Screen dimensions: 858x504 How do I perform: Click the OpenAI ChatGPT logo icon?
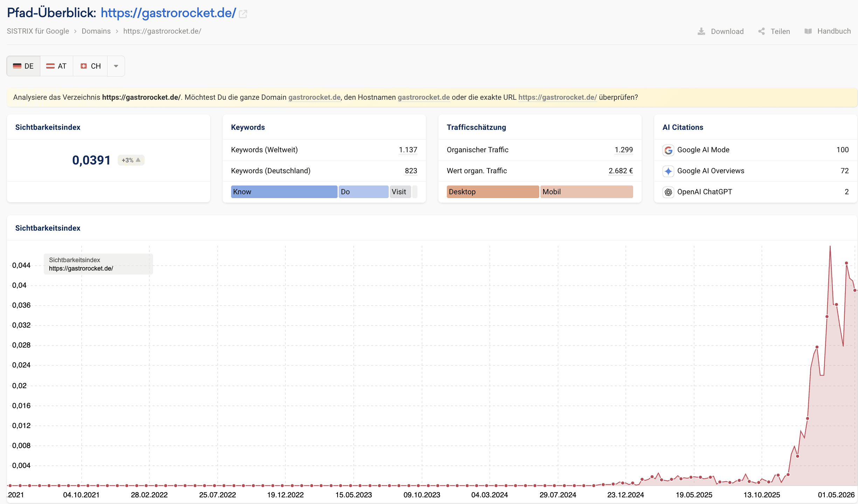tap(668, 192)
